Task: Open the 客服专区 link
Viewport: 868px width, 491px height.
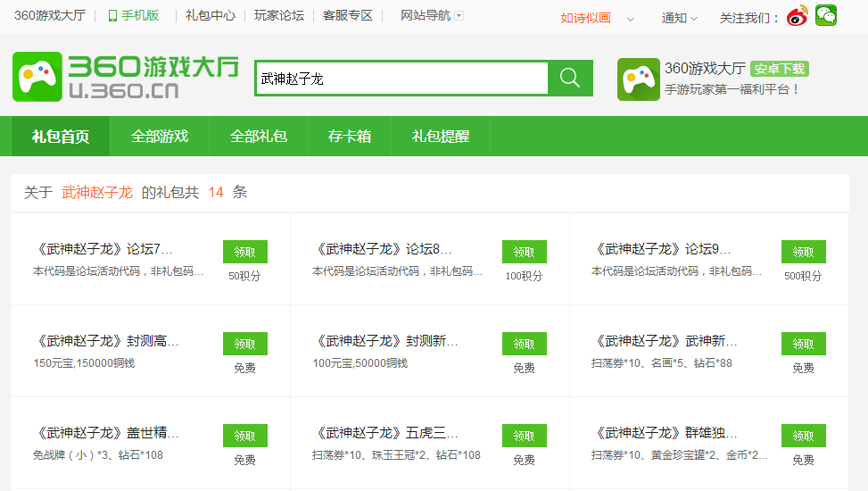Action: 348,15
